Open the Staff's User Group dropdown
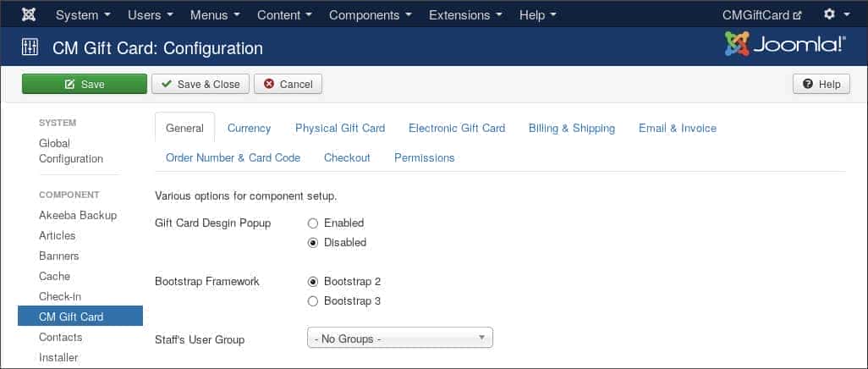Screen dimensions: 868x369 click(399, 339)
